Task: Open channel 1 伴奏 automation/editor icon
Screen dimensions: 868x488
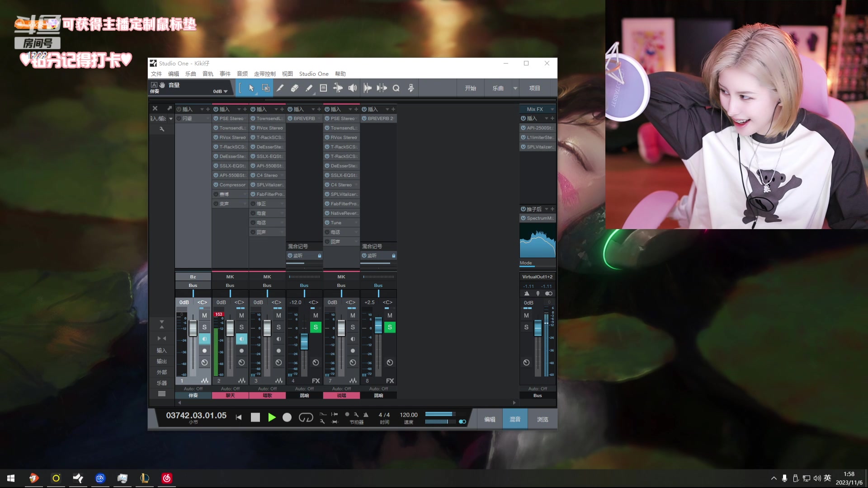Action: point(205,381)
